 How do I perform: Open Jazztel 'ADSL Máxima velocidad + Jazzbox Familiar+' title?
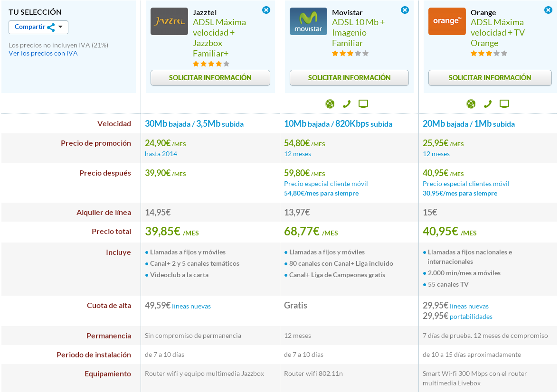[x=219, y=38]
